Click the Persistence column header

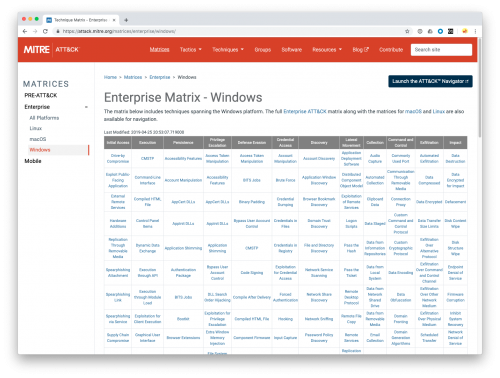183,143
